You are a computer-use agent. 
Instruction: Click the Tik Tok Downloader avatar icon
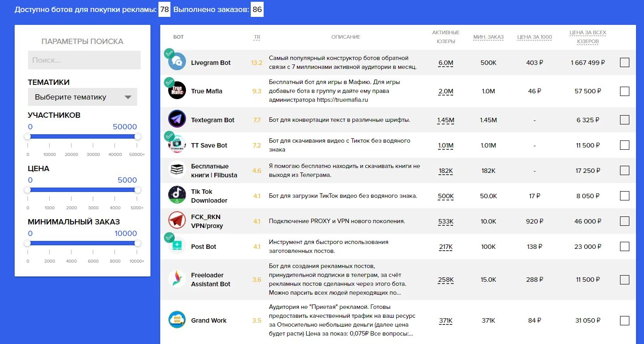tap(177, 195)
